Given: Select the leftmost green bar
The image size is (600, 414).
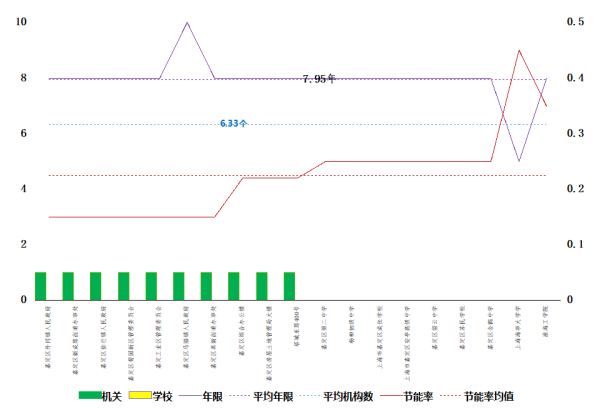Looking at the screenshot, I should [x=40, y=285].
